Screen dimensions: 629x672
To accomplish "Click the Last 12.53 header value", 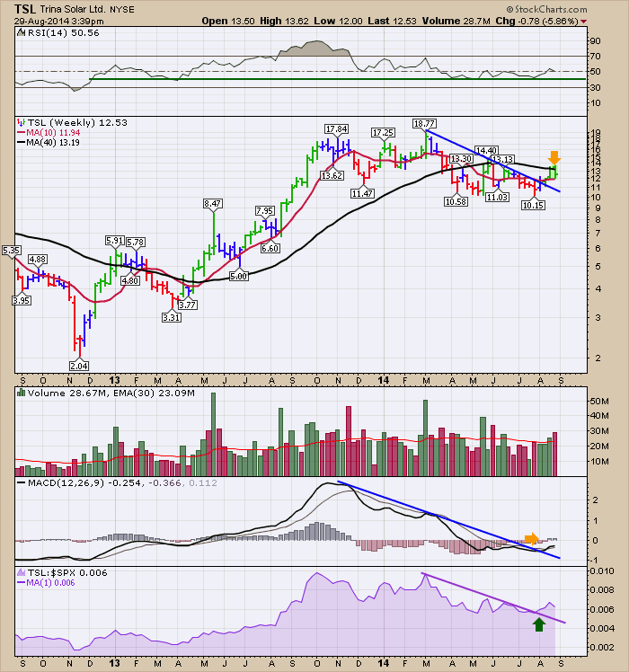I will pos(392,21).
